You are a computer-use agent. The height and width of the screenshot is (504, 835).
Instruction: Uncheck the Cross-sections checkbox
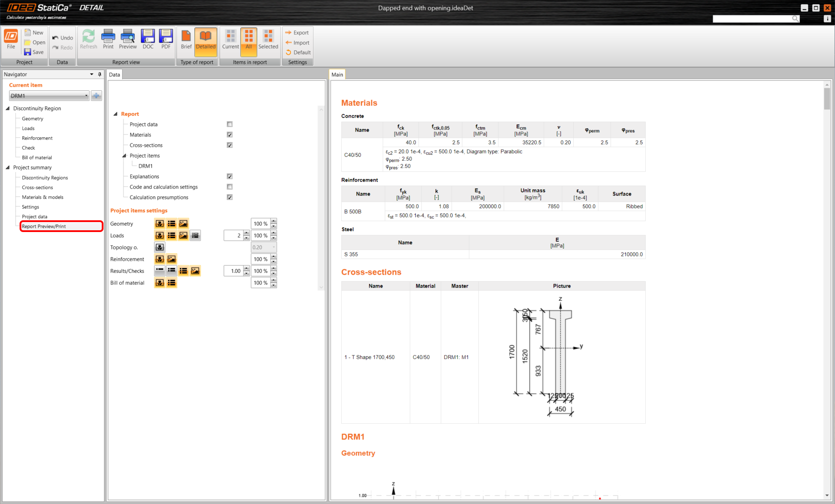click(x=230, y=145)
